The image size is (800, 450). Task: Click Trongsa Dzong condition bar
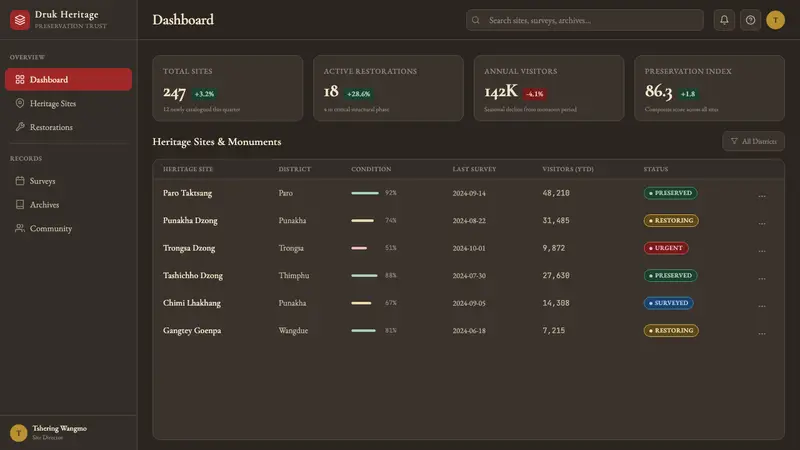pyautogui.click(x=359, y=248)
